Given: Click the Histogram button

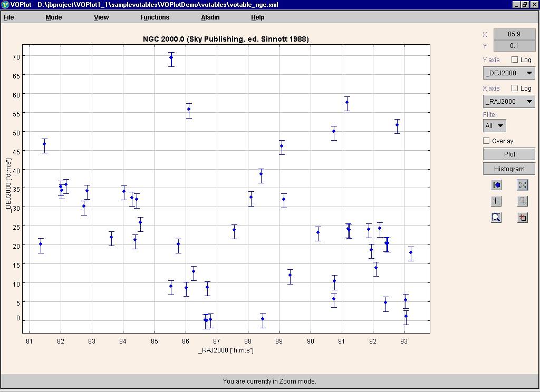Looking at the screenshot, I should tap(509, 169).
